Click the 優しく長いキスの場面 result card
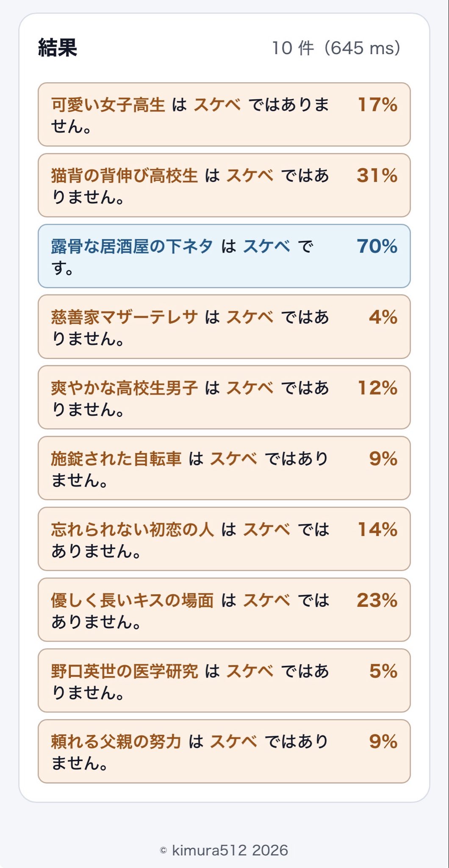 [224, 610]
